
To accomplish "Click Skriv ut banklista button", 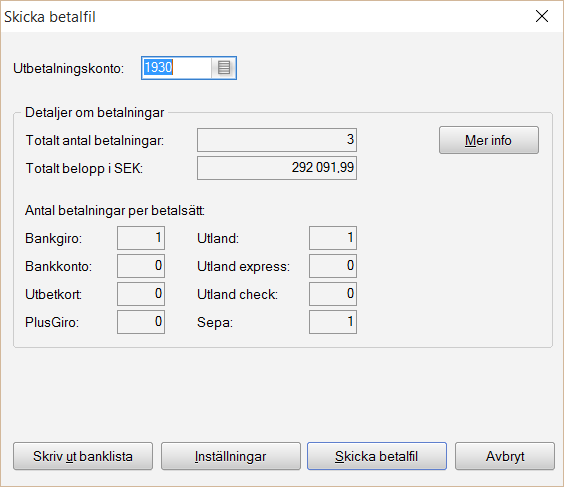I will pyautogui.click(x=83, y=456).
